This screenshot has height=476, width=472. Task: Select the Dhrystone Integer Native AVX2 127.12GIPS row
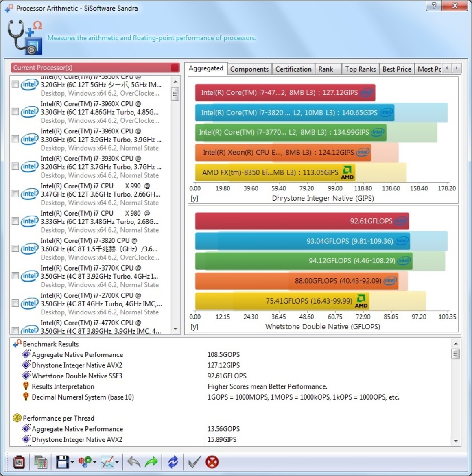pyautogui.click(x=231, y=365)
